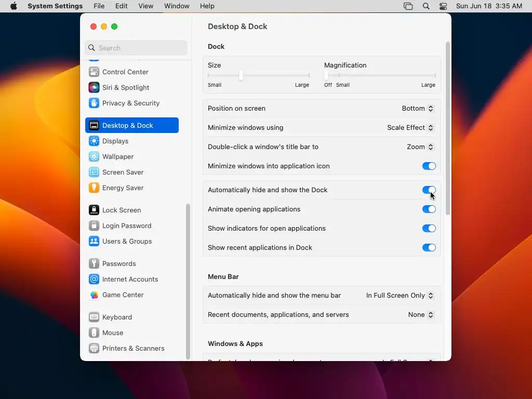Click the Lock Screen icon
This screenshot has width=532, height=399.
tap(94, 210)
